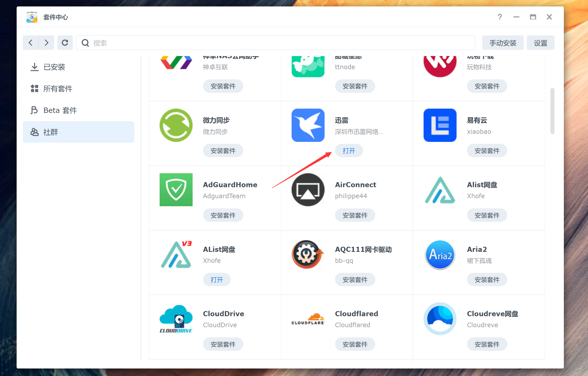Select 所有套件 in the sidebar
588x376 pixels.
[x=78, y=89]
